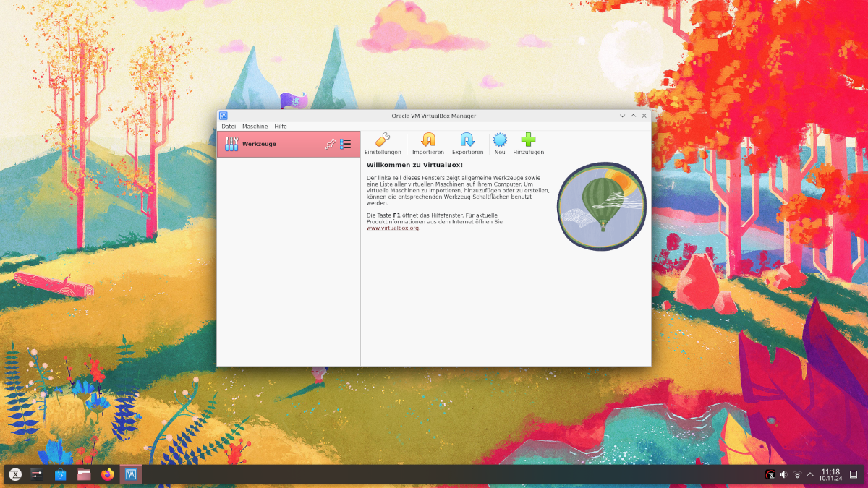Viewport: 868px width, 488px height.
Task: Open the Werkzeuge list menu icon
Action: (346, 145)
